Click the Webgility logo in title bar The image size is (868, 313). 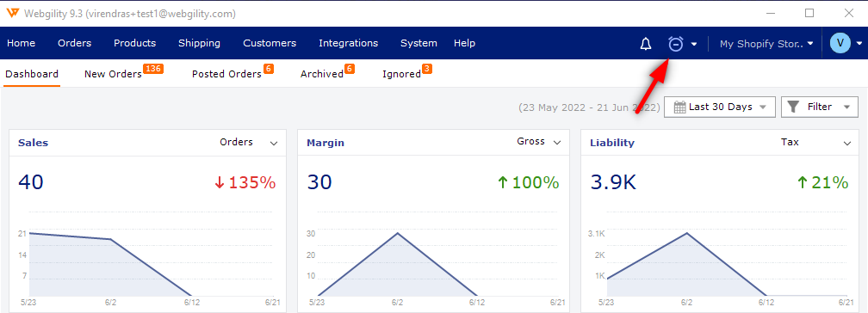coord(14,13)
